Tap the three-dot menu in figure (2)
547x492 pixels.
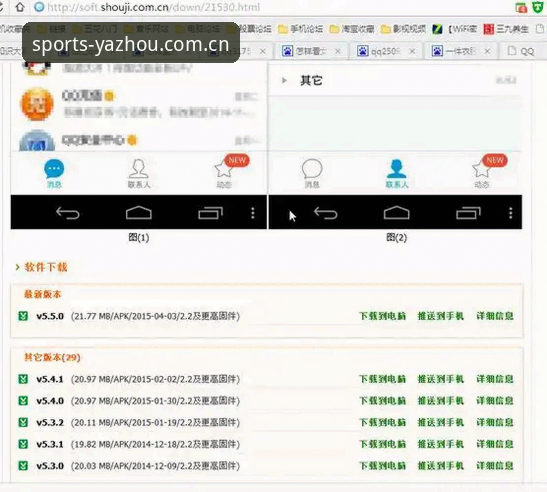pyautogui.click(x=510, y=213)
